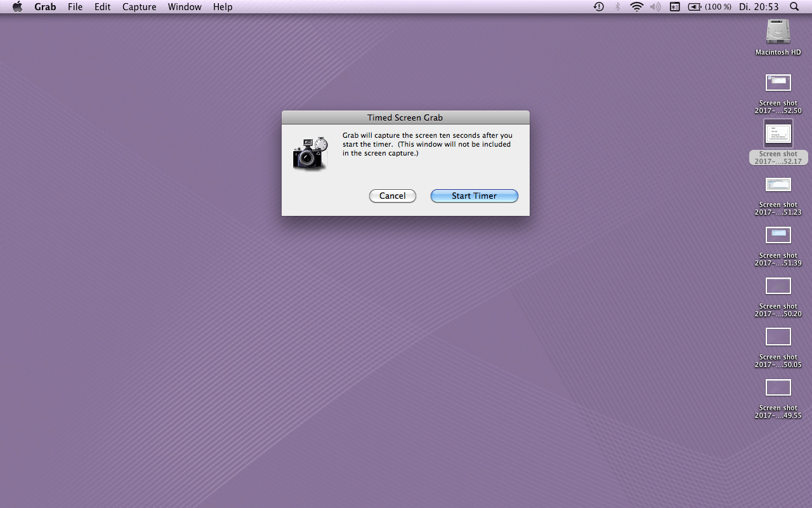Screen dimensions: 812x508
Task: Open the Grab application menu
Action: [45, 7]
